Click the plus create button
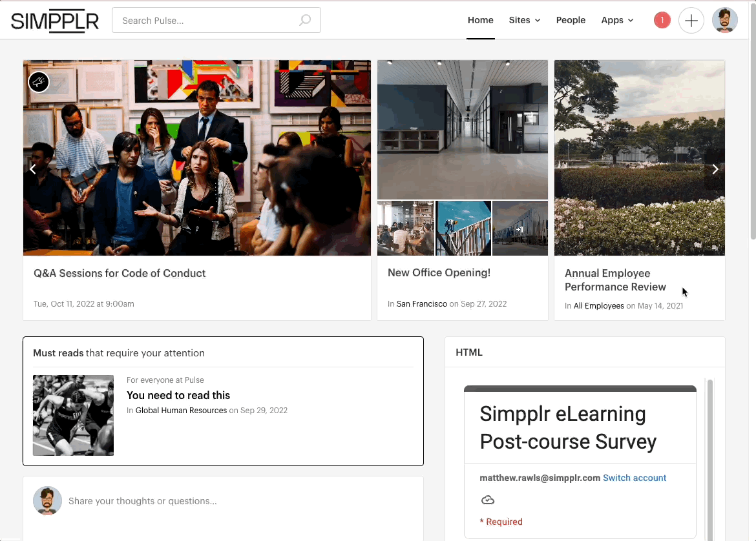 (691, 21)
